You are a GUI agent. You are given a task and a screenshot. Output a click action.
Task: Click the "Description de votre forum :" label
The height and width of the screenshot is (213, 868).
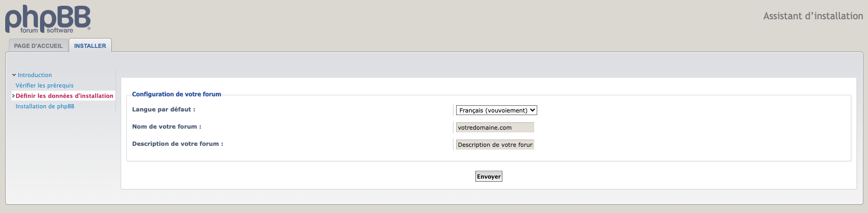tap(177, 144)
